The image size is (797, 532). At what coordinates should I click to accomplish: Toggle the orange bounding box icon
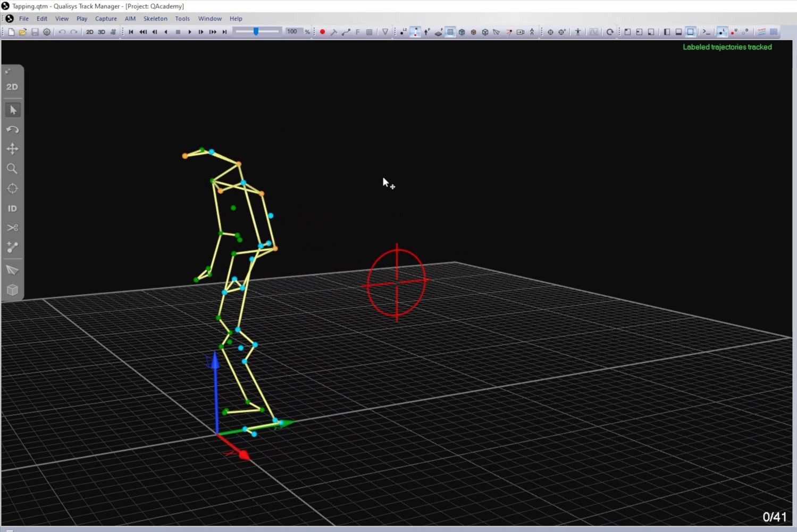tap(474, 32)
